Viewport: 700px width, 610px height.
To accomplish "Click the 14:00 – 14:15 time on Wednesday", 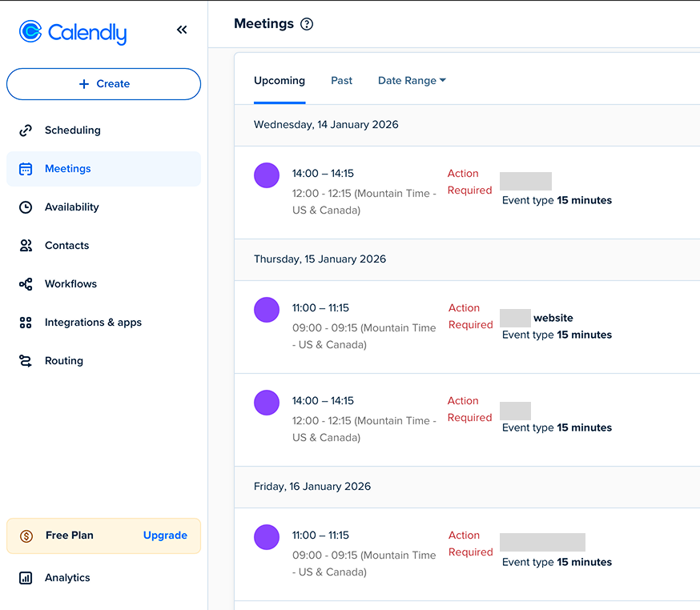I will (x=323, y=174).
